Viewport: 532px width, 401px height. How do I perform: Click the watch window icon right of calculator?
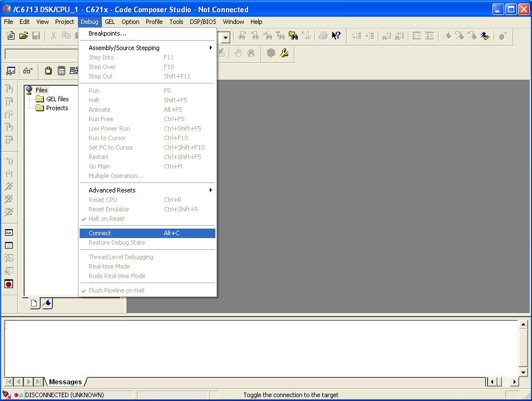click(73, 71)
